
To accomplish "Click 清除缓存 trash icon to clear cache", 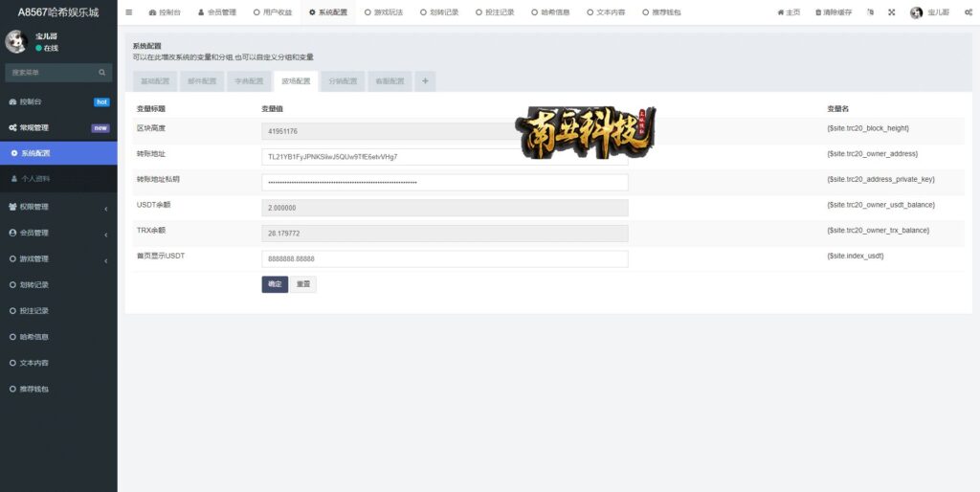I will coord(834,12).
